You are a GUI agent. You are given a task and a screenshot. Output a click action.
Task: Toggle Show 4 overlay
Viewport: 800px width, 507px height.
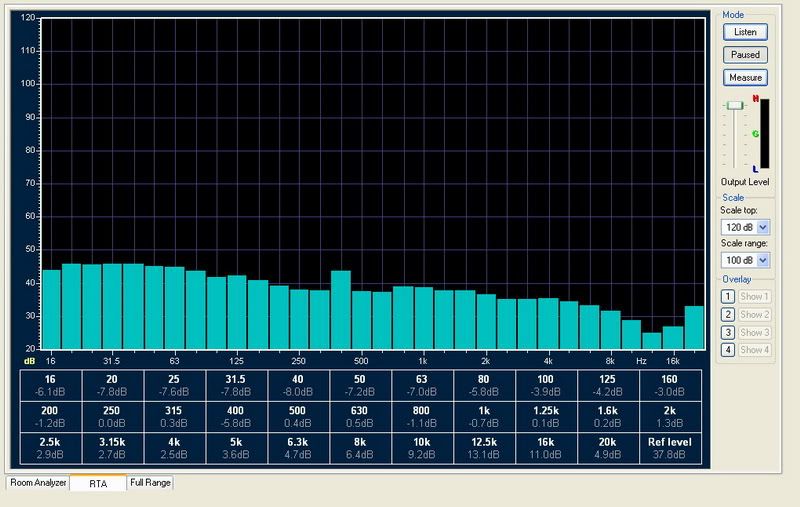754,350
